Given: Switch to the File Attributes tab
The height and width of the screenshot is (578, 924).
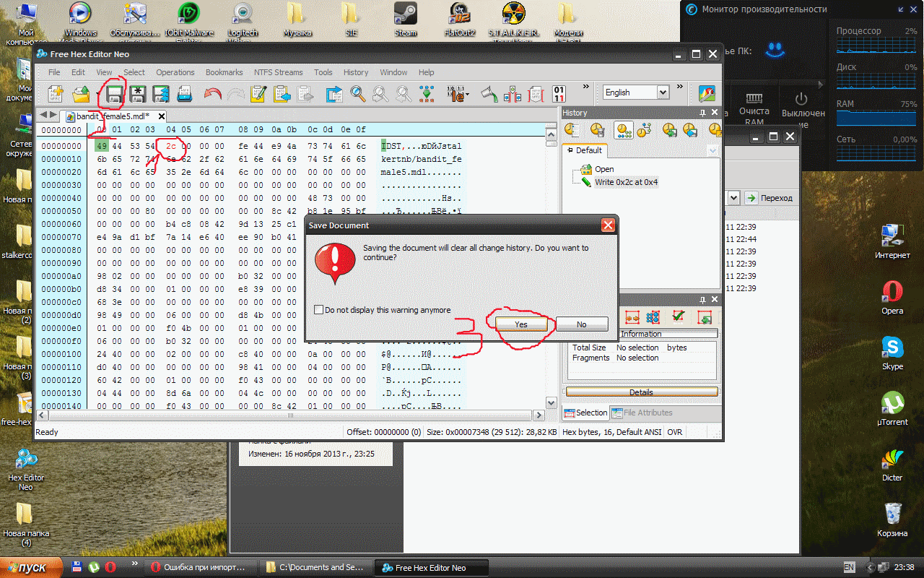Looking at the screenshot, I should pyautogui.click(x=642, y=413).
